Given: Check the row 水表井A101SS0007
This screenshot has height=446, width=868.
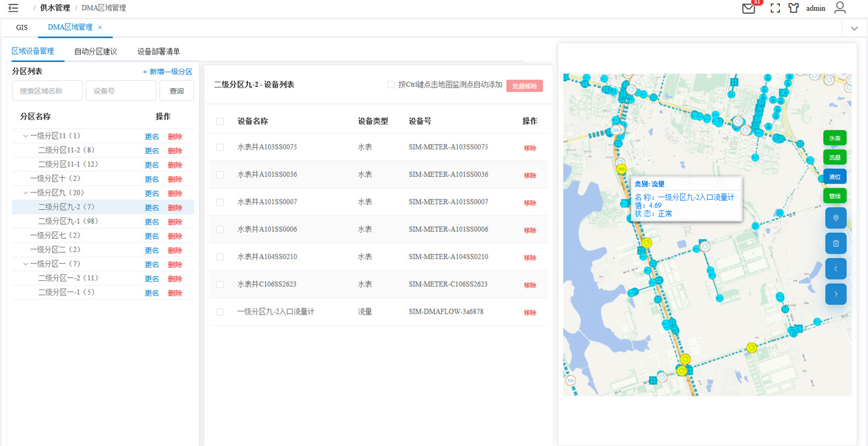Looking at the screenshot, I should [220, 202].
